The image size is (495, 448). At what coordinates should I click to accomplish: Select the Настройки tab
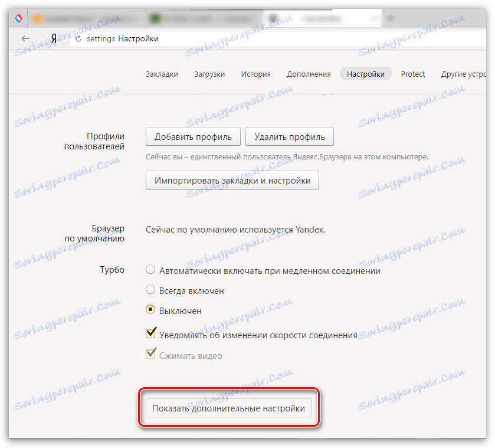click(x=366, y=74)
